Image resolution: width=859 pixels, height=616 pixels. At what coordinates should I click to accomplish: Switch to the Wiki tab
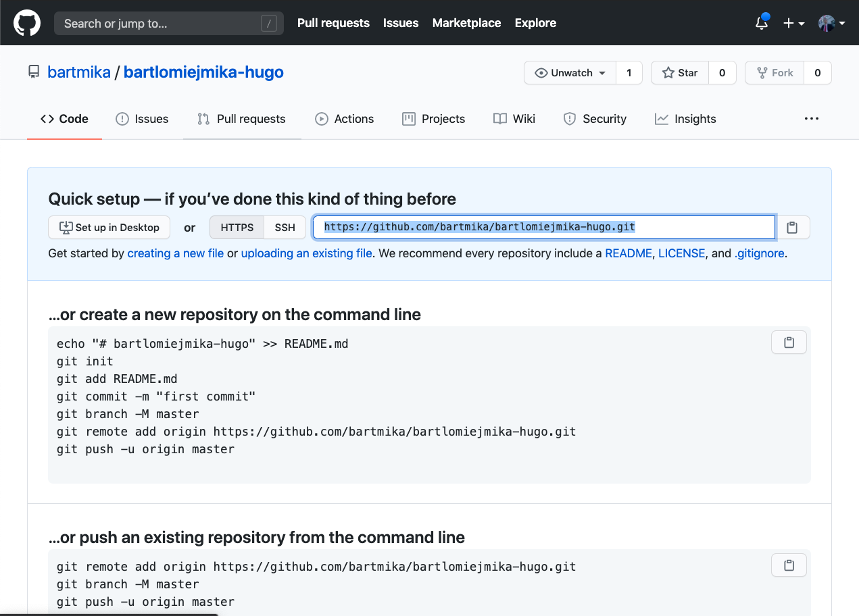pos(514,119)
